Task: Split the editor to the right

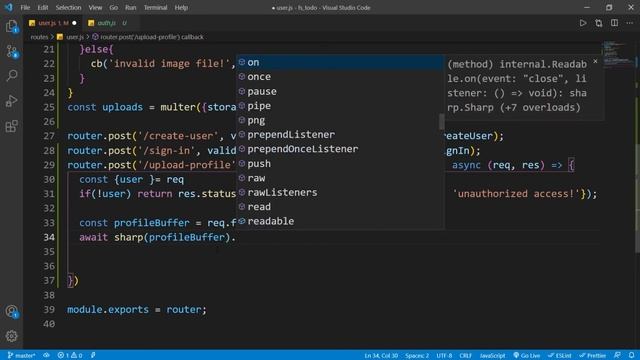Action: tap(614, 23)
